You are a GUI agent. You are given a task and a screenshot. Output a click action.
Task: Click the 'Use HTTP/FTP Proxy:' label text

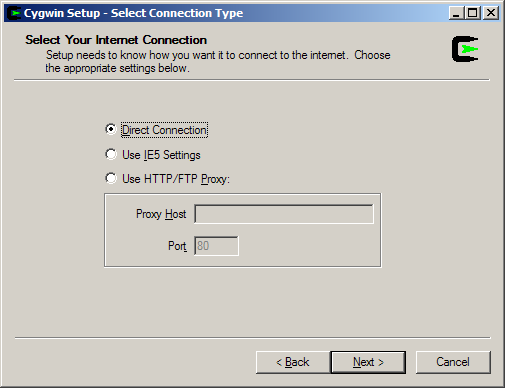click(176, 179)
